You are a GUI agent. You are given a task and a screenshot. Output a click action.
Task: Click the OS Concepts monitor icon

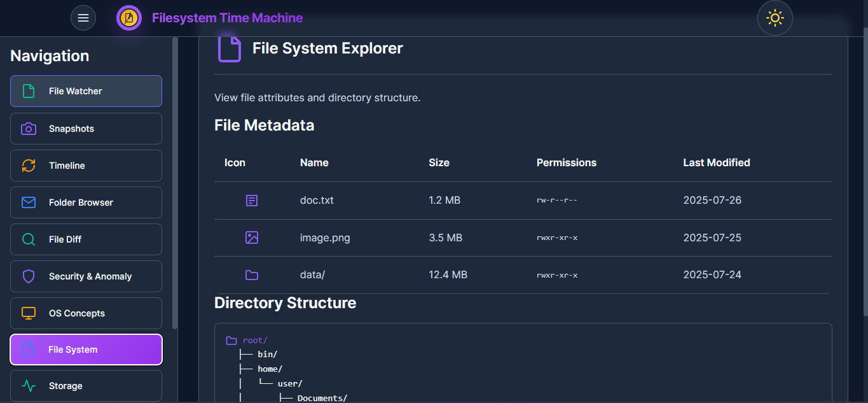(x=27, y=313)
